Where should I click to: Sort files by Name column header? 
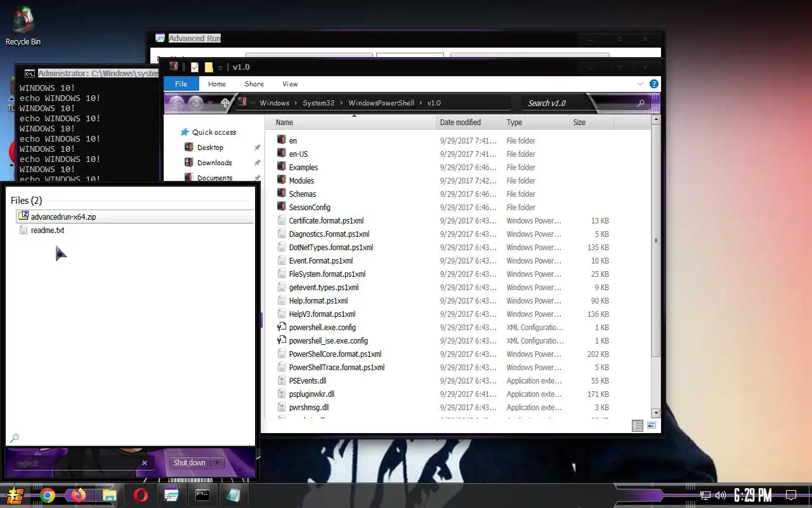pos(351,123)
